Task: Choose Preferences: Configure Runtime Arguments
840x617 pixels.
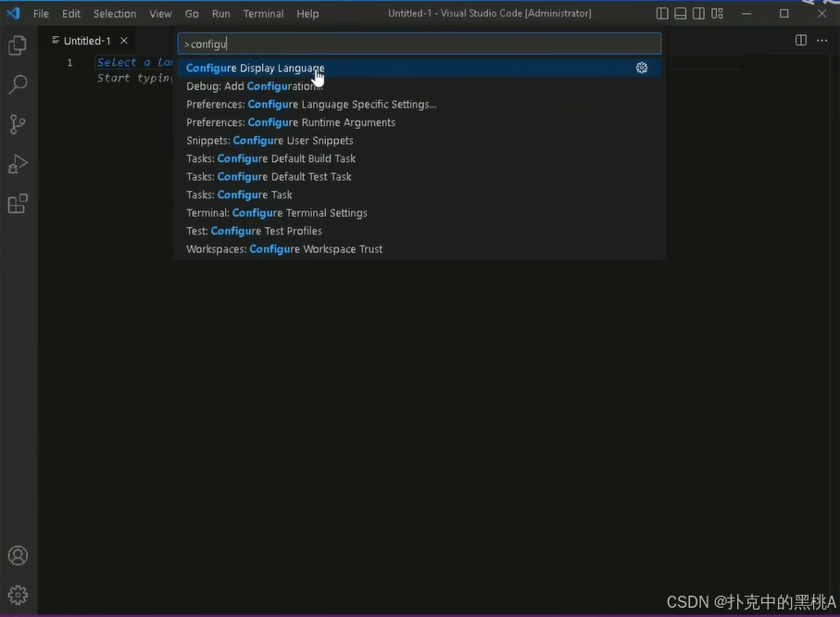Action: point(420,123)
